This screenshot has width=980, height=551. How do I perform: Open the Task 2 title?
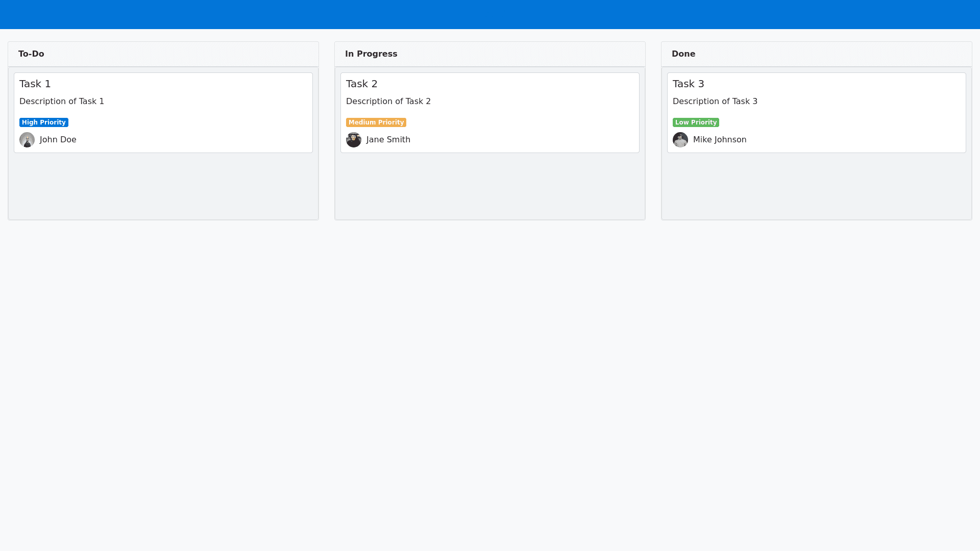pos(362,84)
